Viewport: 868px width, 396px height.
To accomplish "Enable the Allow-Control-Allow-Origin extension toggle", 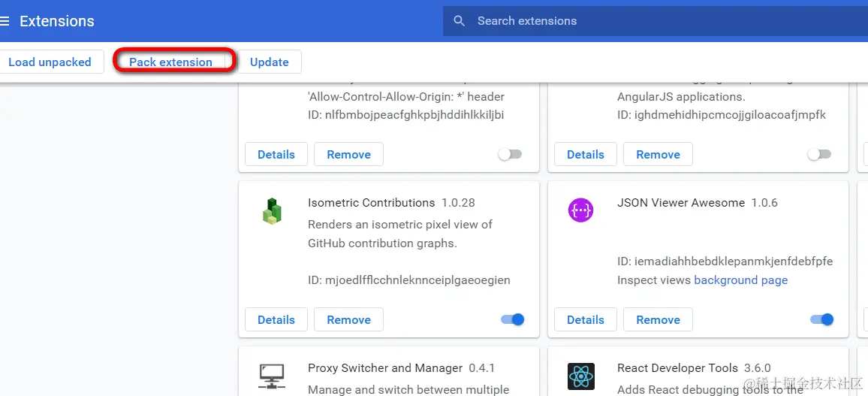I will click(x=510, y=155).
